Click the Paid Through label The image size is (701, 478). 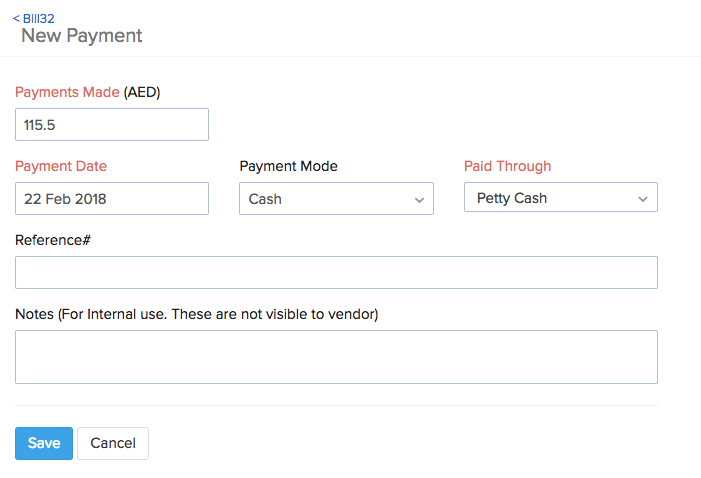pos(507,166)
